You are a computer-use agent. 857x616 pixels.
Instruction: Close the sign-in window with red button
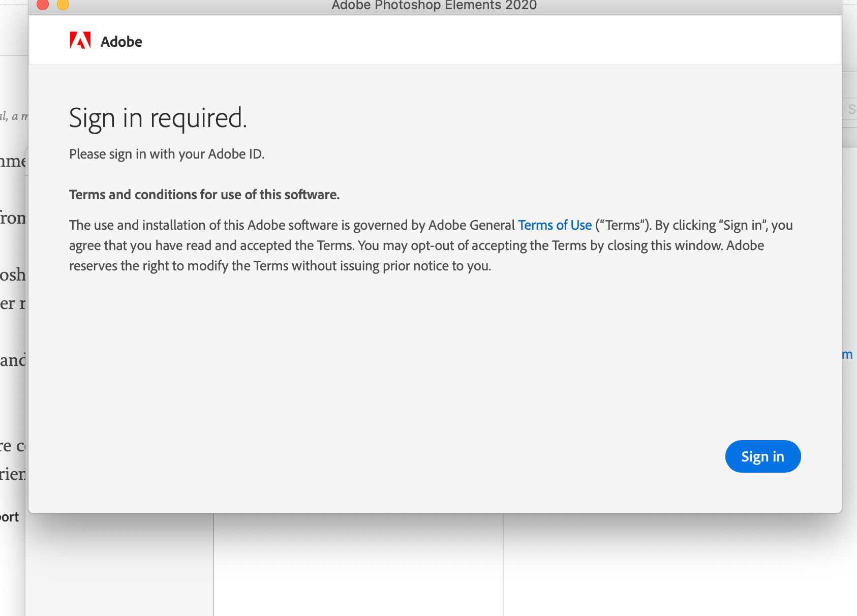[x=43, y=5]
